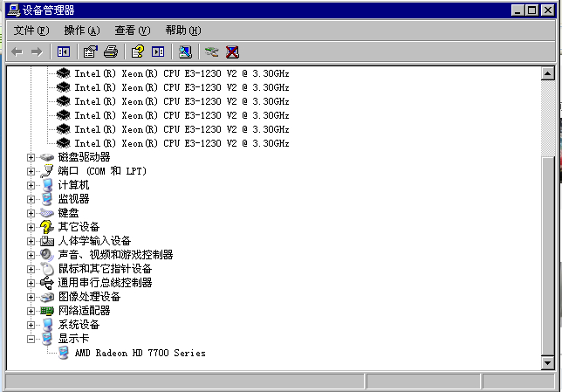
Task: Select the 磁盘驱动器 label
Action: [84, 157]
